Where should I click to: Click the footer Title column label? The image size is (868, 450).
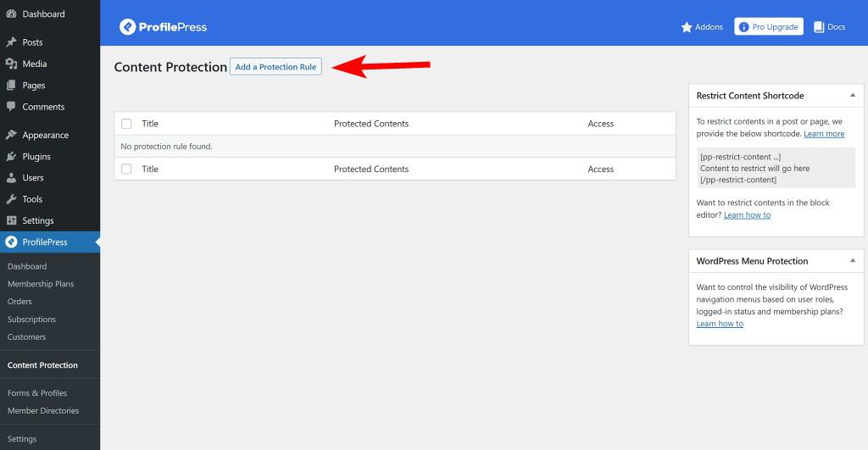150,169
